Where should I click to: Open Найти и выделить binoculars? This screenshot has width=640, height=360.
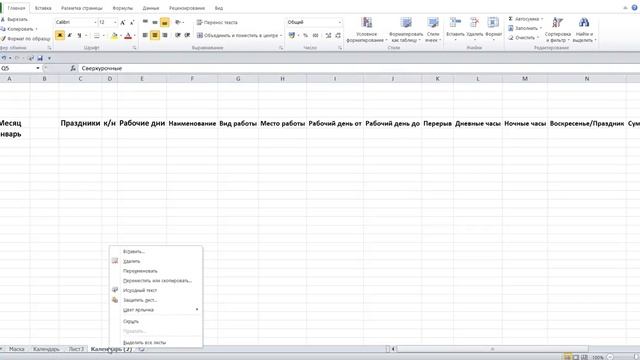pyautogui.click(x=584, y=30)
